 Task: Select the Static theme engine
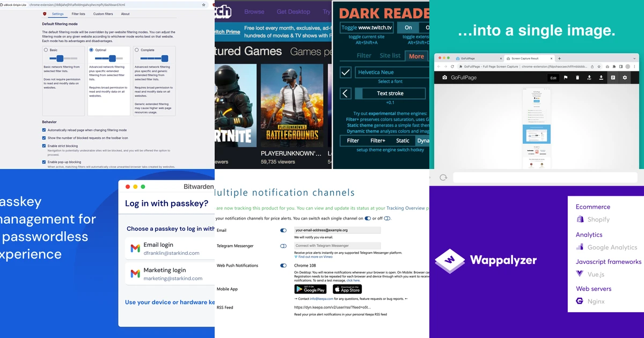(402, 141)
